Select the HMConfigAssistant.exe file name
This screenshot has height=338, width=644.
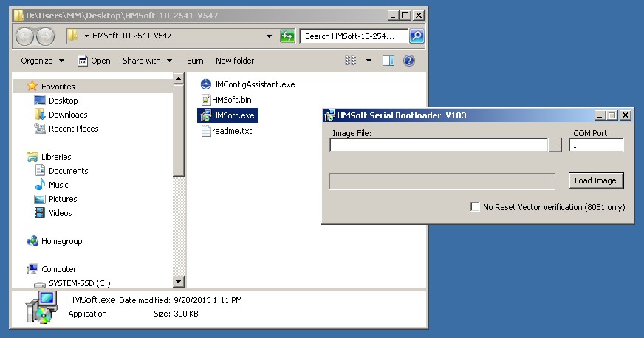click(253, 84)
